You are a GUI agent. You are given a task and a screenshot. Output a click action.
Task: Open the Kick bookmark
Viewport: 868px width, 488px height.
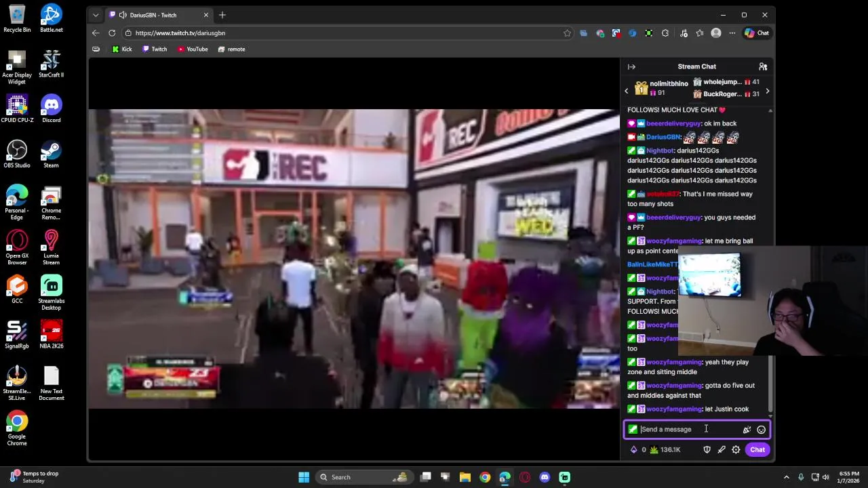coord(122,49)
